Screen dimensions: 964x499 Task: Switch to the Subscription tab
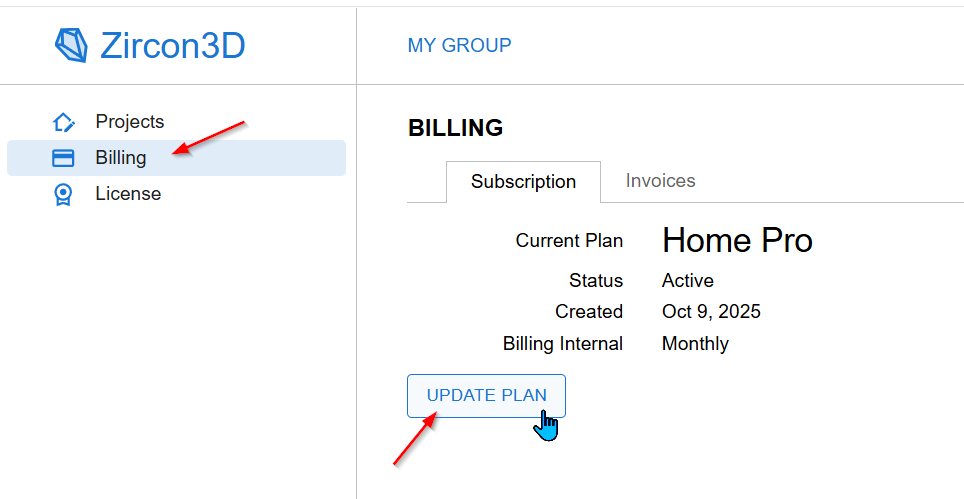click(x=523, y=182)
